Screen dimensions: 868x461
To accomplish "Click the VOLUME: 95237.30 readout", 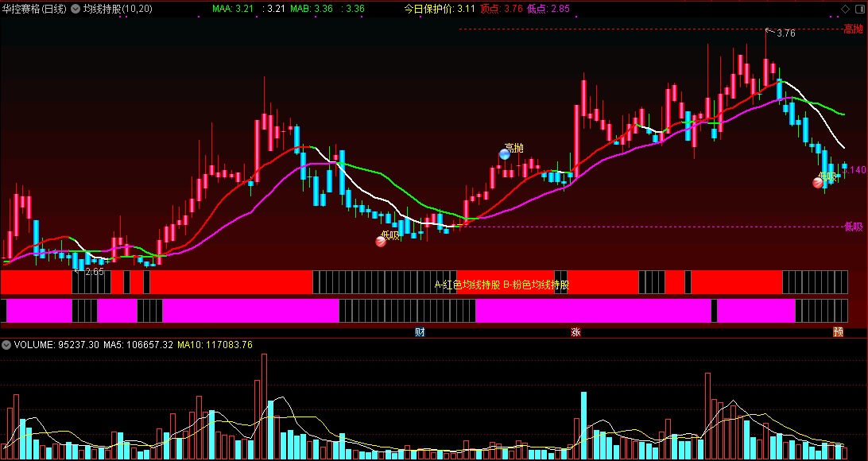I will [56, 345].
